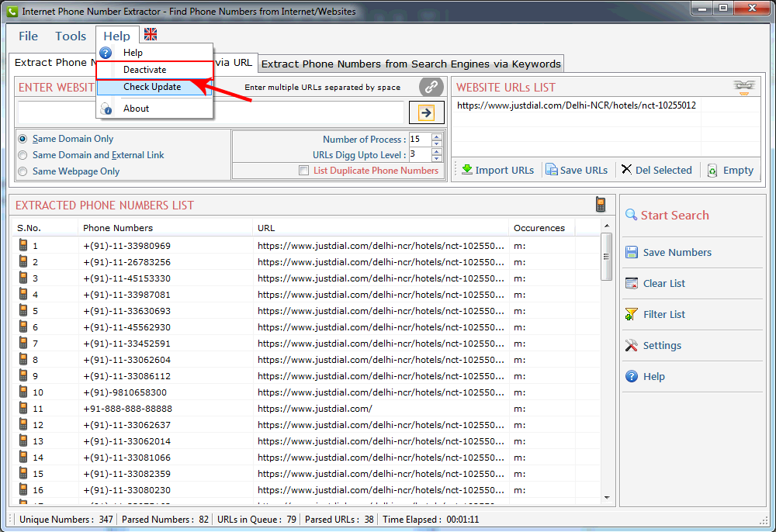Decrease URLs Digg Upto Level value
This screenshot has height=532, width=776.
pos(436,158)
